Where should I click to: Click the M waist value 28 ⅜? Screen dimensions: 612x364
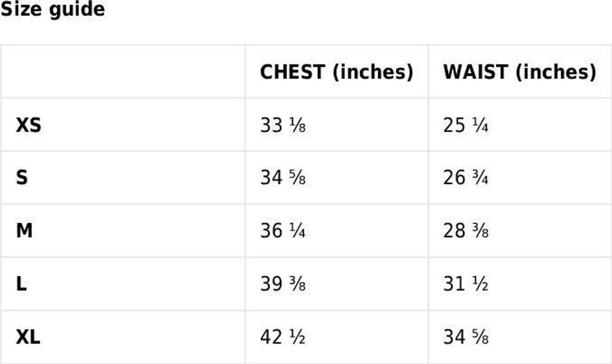point(466,231)
